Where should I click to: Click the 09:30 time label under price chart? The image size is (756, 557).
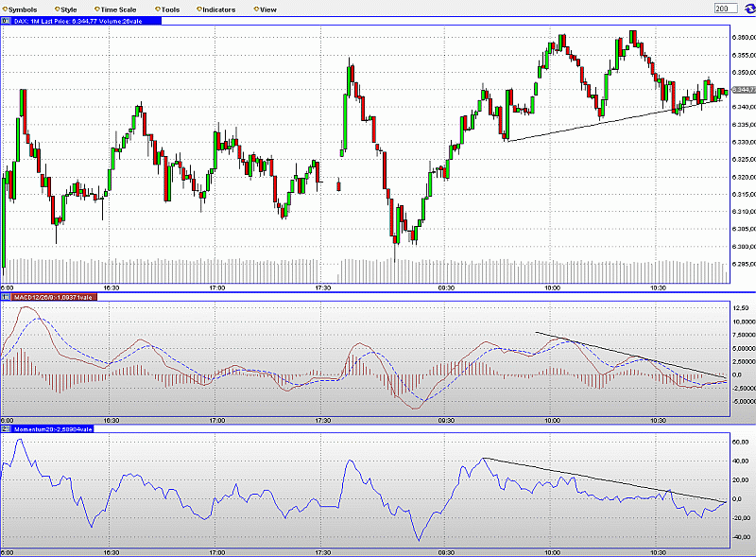(446, 287)
